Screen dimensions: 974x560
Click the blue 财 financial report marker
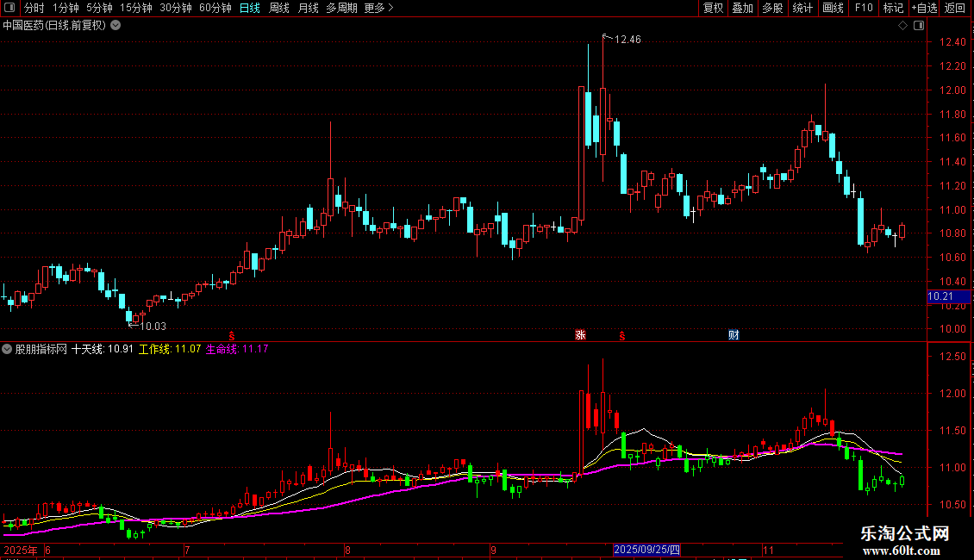coord(734,334)
